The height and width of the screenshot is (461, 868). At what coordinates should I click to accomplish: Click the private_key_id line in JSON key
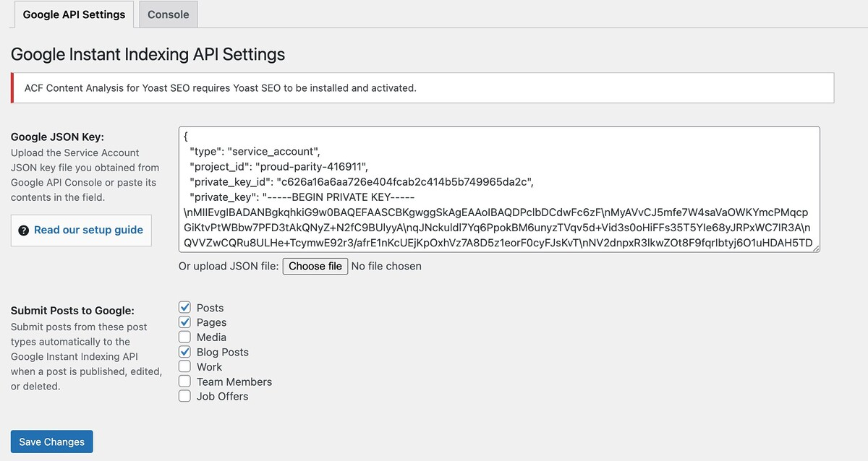(362, 181)
